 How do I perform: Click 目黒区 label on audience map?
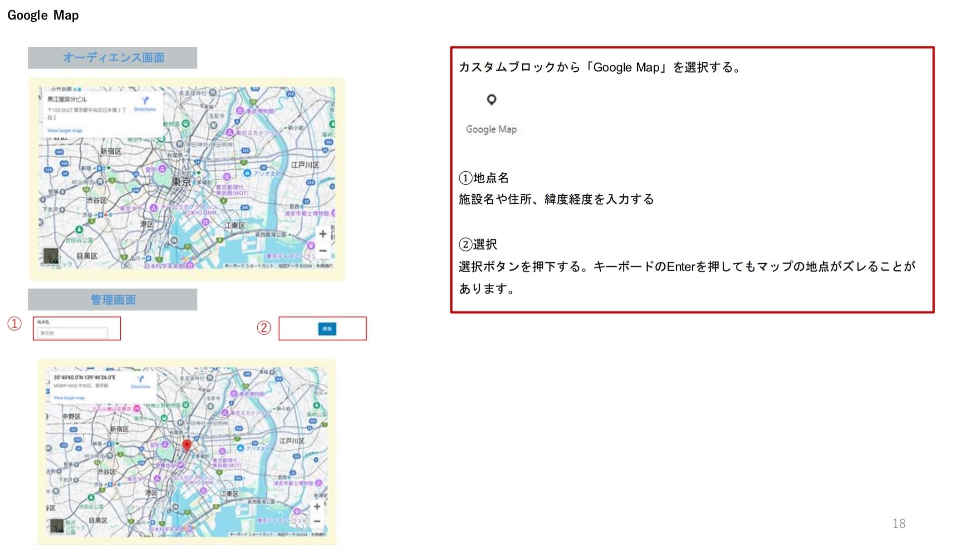click(x=87, y=256)
